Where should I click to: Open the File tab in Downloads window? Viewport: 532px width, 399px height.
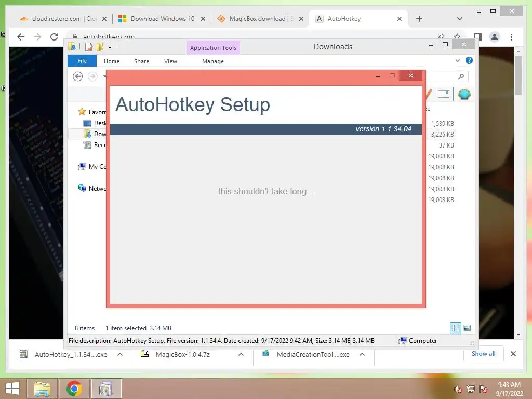[x=82, y=61]
